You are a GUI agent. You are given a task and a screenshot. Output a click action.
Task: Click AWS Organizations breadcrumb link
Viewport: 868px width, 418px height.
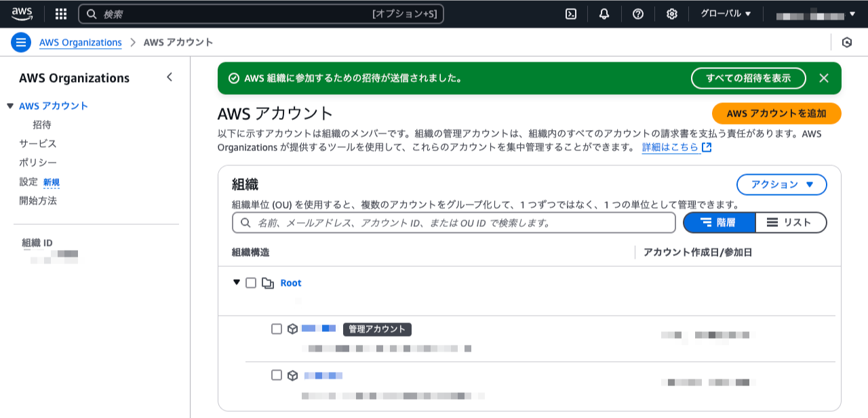tap(81, 42)
